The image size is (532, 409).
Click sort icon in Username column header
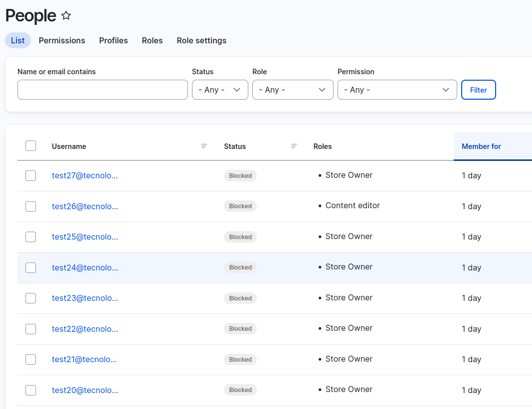click(x=204, y=146)
